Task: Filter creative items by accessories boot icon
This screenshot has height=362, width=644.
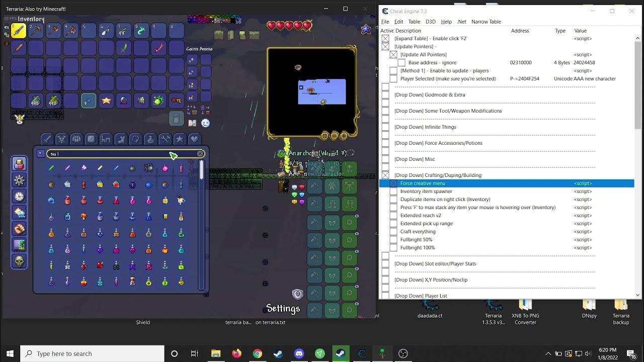Action: click(x=120, y=139)
